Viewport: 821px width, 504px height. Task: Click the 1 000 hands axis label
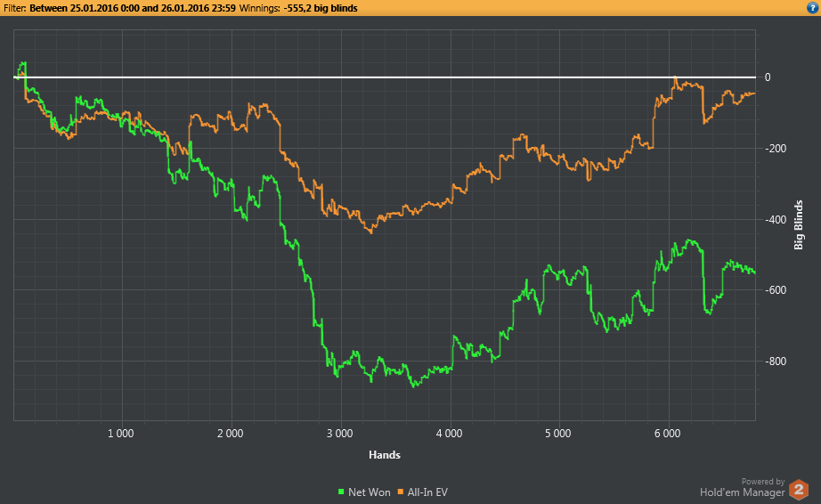[x=121, y=434]
